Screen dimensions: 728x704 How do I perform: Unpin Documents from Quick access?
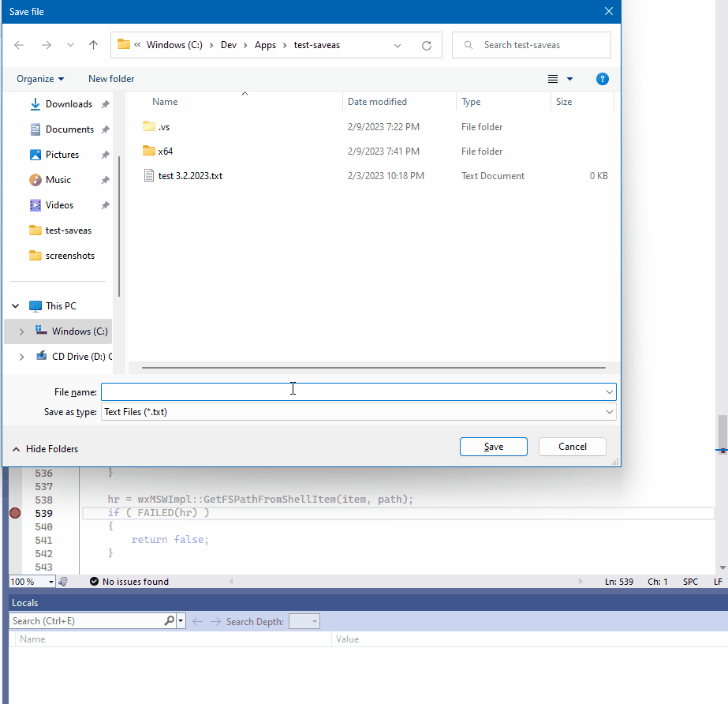point(105,129)
